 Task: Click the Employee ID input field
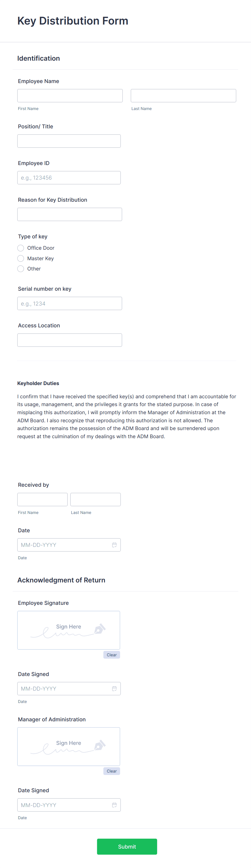point(69,178)
